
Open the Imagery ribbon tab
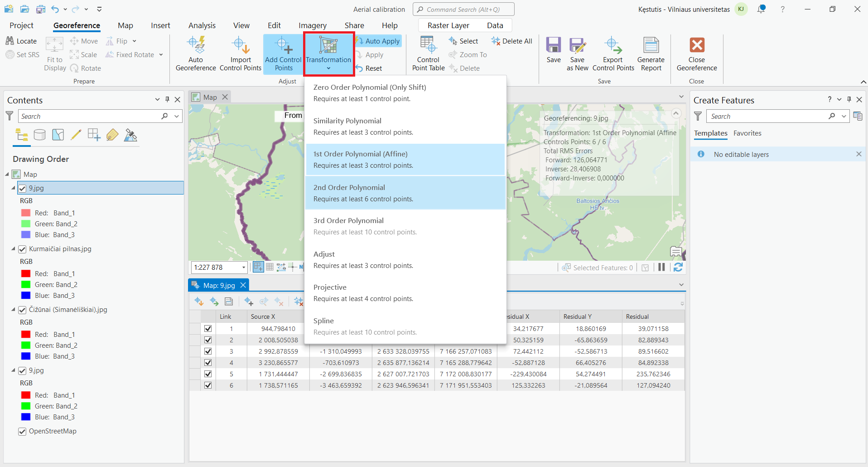[x=312, y=25]
